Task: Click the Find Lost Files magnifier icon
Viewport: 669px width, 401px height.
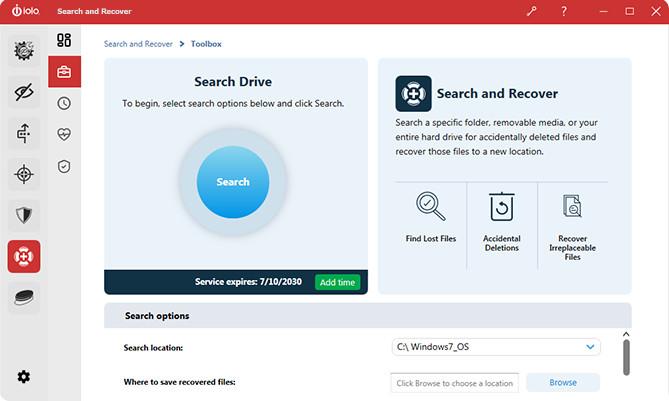Action: pyautogui.click(x=430, y=206)
